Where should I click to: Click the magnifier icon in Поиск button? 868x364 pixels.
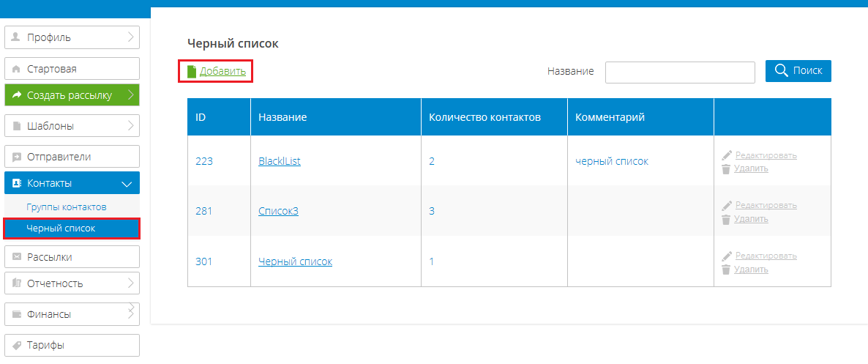[x=781, y=71]
